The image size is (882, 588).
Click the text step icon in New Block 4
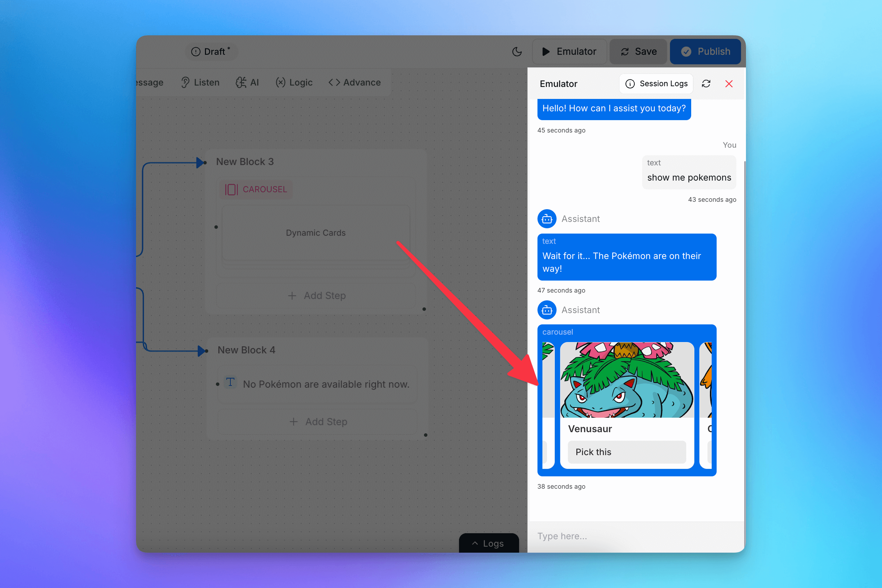tap(230, 382)
